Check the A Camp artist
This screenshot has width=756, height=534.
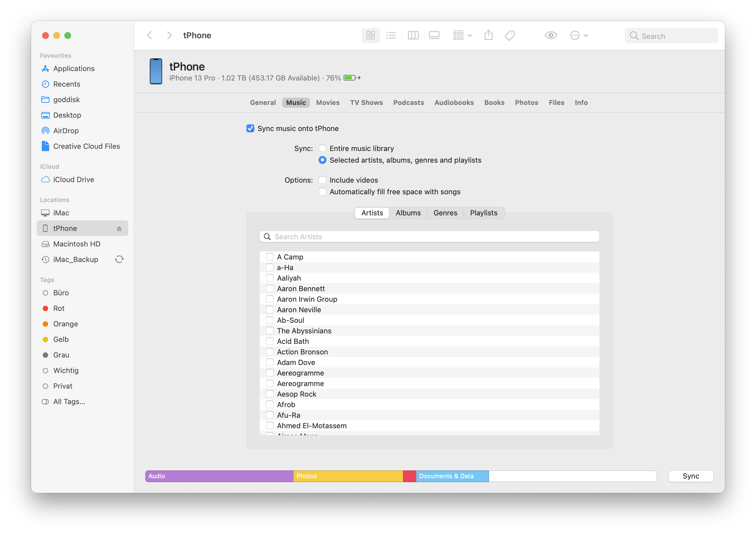pos(270,257)
